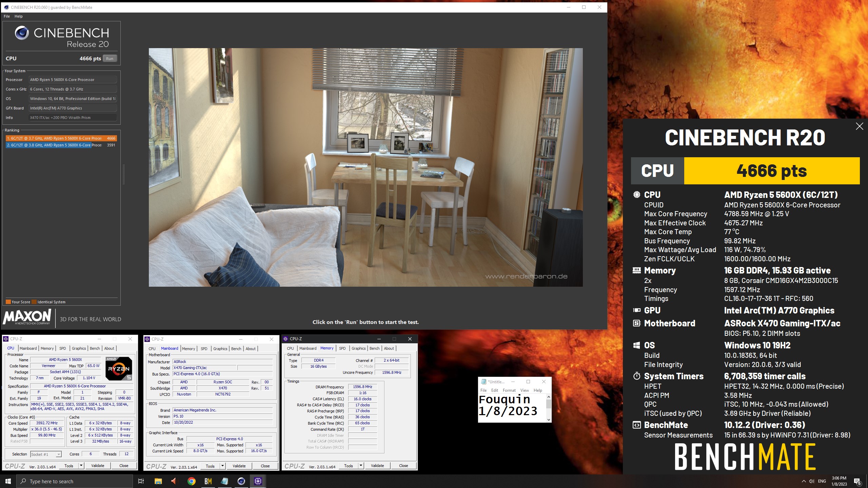Open the Windows Start menu
Viewport: 868px width, 488px height.
click(x=8, y=481)
